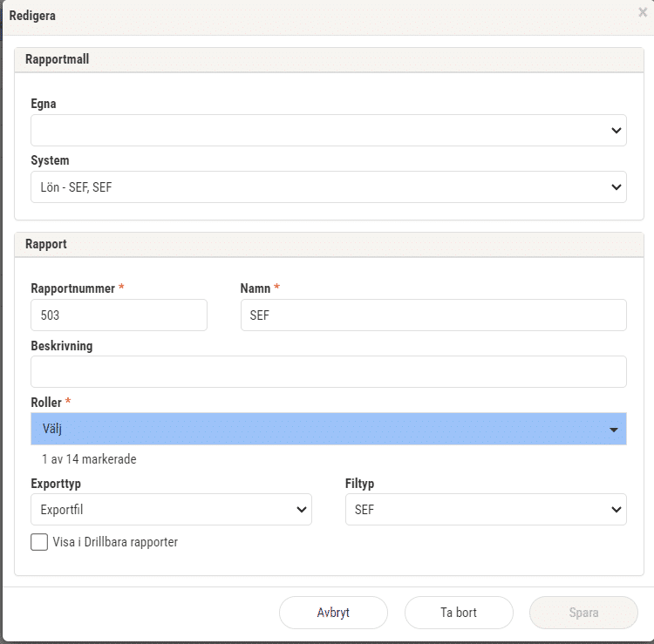Expand the Roller Välj multiselect
The image size is (654, 644).
click(328, 429)
